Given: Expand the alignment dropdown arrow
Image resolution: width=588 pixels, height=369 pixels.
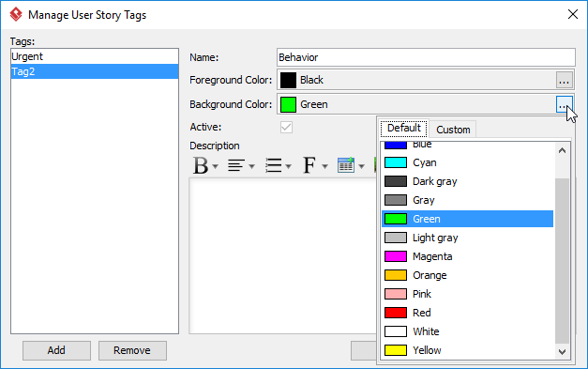Looking at the screenshot, I should click(x=251, y=166).
